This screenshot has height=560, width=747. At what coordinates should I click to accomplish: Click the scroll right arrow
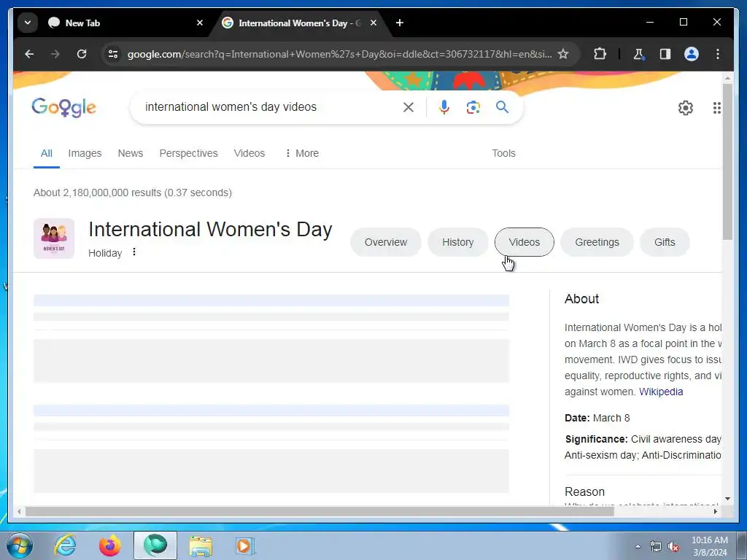[x=715, y=511]
